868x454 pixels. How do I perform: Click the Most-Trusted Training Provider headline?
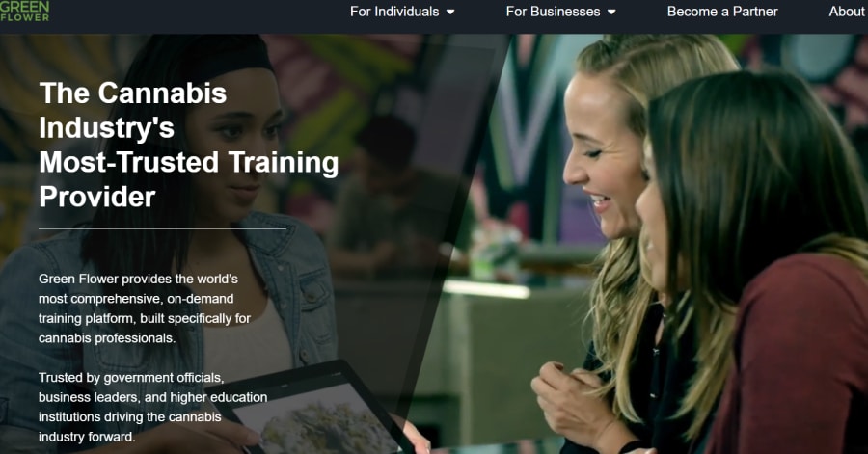coord(188,145)
